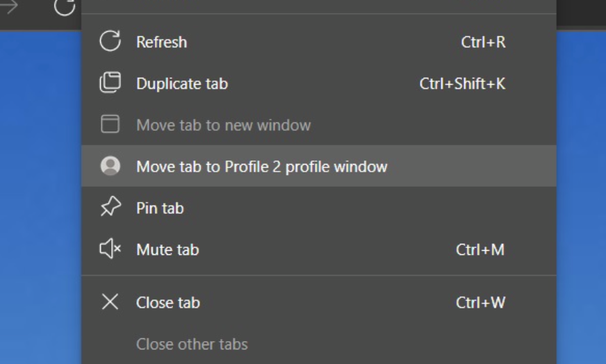Select the Mute tab option
This screenshot has height=364, width=606.
click(319, 249)
